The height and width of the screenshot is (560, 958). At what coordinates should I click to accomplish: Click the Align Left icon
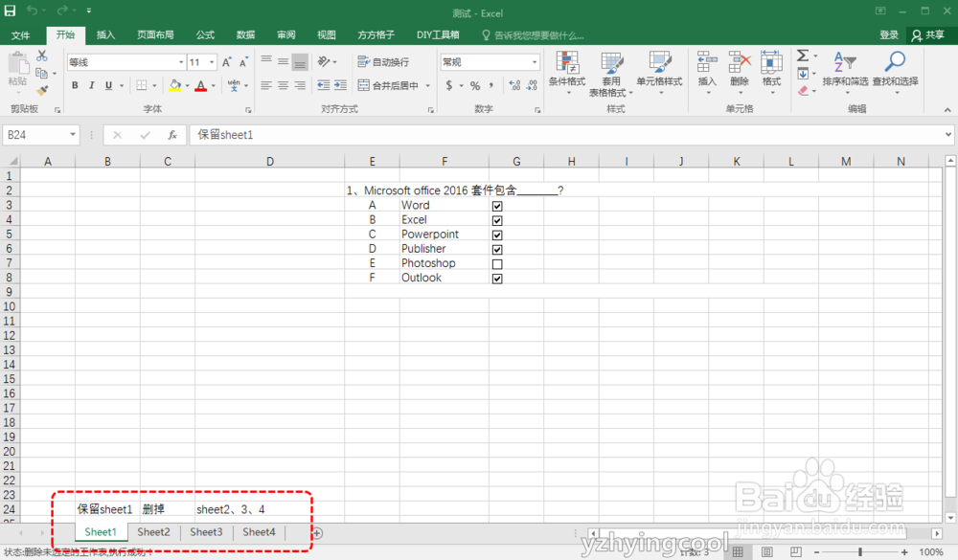265,85
